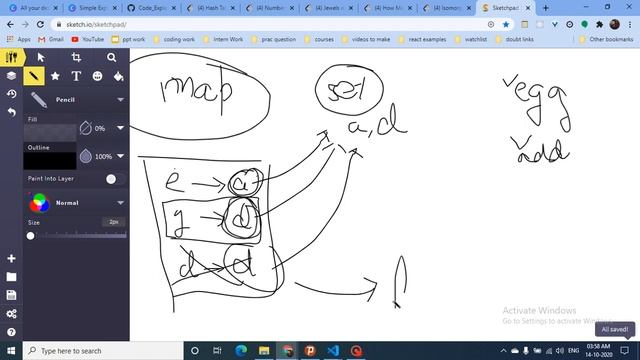Click the plus New icon in sidebar
The height and width of the screenshot is (360, 640).
point(11,258)
